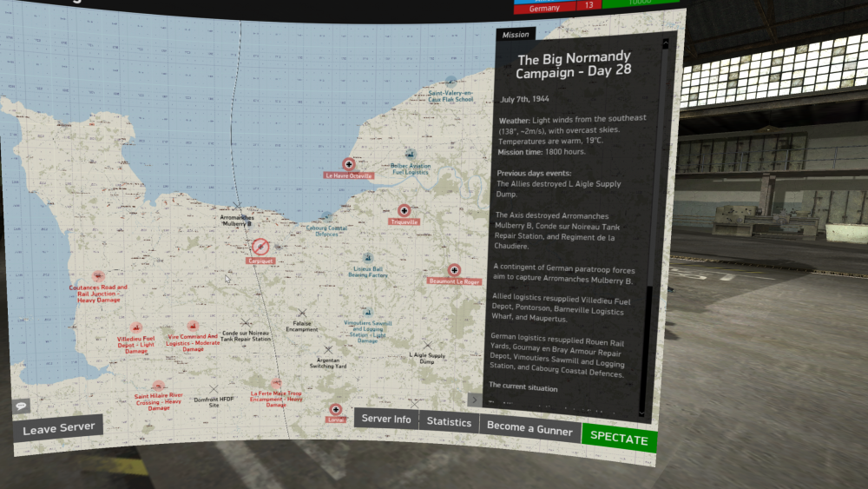Image resolution: width=868 pixels, height=489 pixels.
Task: Click The current situation heading
Action: pyautogui.click(x=523, y=387)
